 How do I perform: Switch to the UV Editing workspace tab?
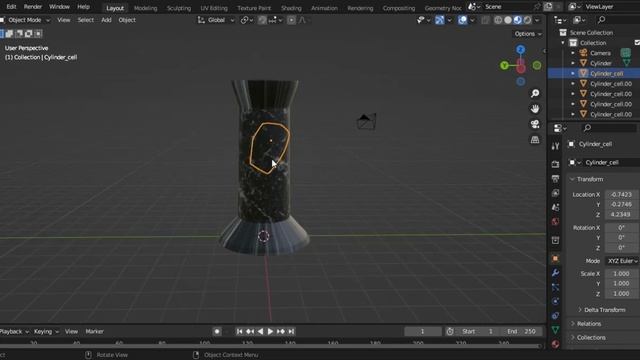tap(214, 8)
